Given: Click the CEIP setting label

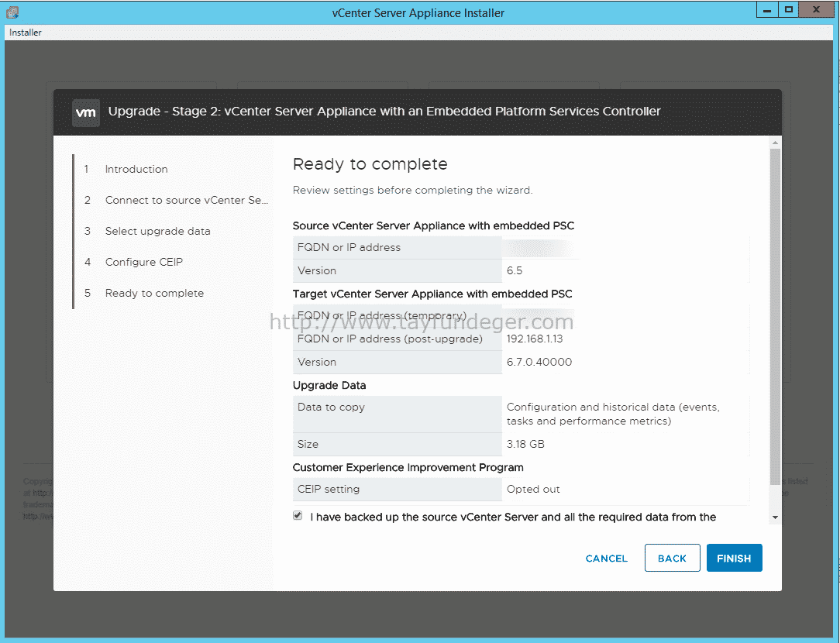Looking at the screenshot, I should click(x=329, y=489).
